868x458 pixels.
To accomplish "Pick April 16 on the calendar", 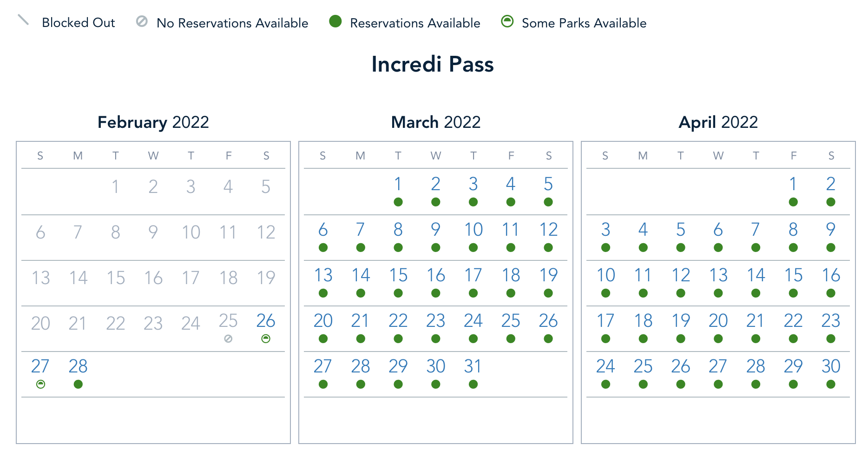I will 831,275.
